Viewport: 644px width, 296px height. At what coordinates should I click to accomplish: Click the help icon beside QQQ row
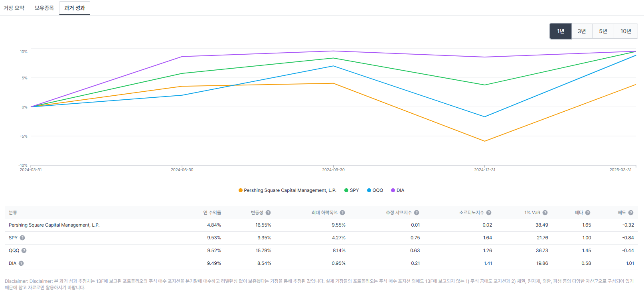pos(24,251)
